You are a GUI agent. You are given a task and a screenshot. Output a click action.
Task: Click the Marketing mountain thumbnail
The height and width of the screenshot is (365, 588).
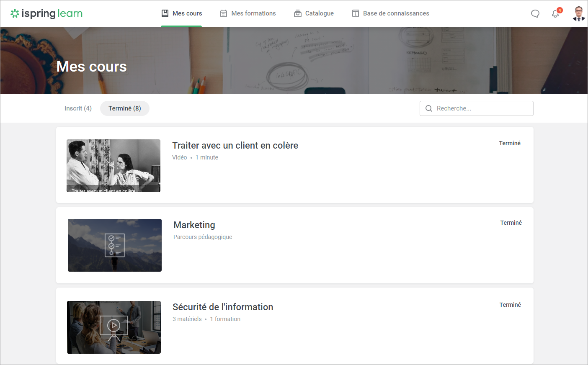click(x=115, y=245)
